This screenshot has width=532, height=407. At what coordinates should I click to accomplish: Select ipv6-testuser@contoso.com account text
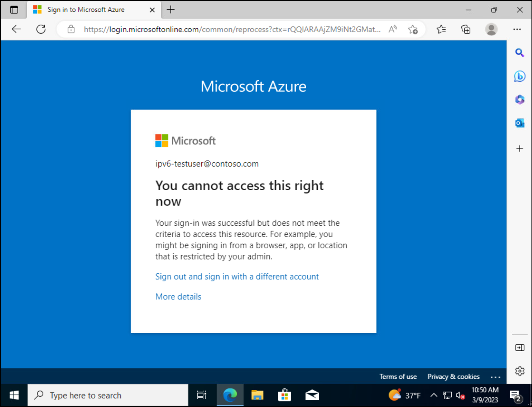pos(207,164)
